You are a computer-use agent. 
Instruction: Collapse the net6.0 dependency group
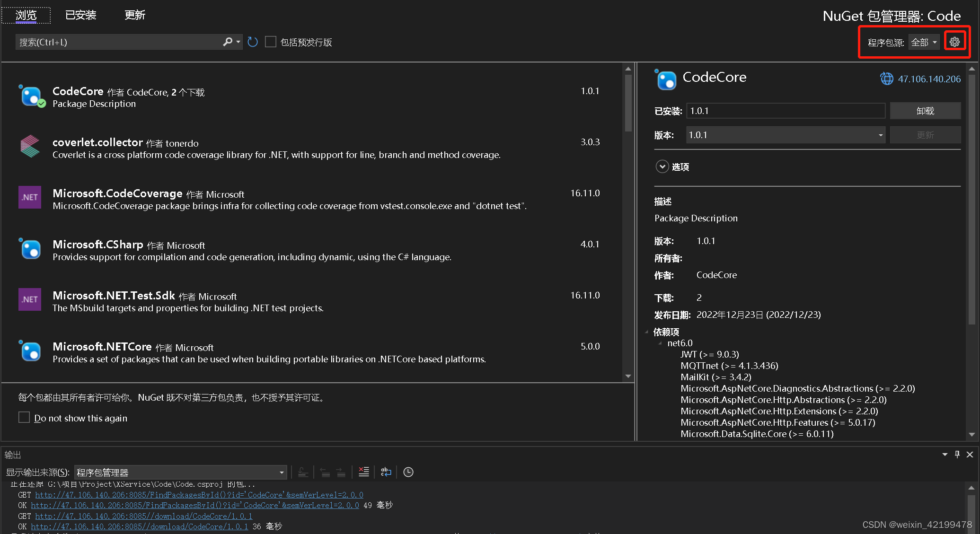[x=660, y=343]
